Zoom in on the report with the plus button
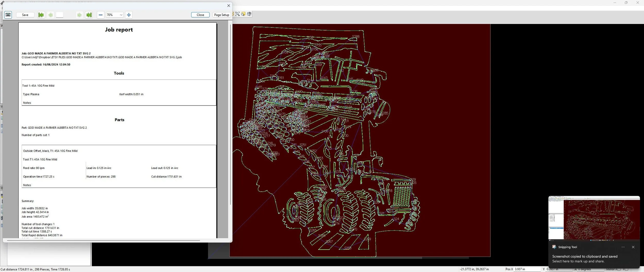644x272 pixels. [129, 15]
